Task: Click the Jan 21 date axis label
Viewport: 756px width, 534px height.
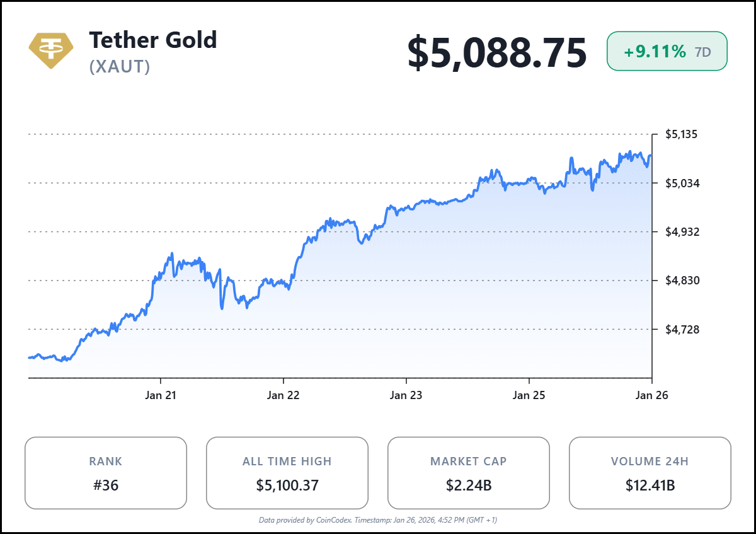Action: pyautogui.click(x=161, y=395)
